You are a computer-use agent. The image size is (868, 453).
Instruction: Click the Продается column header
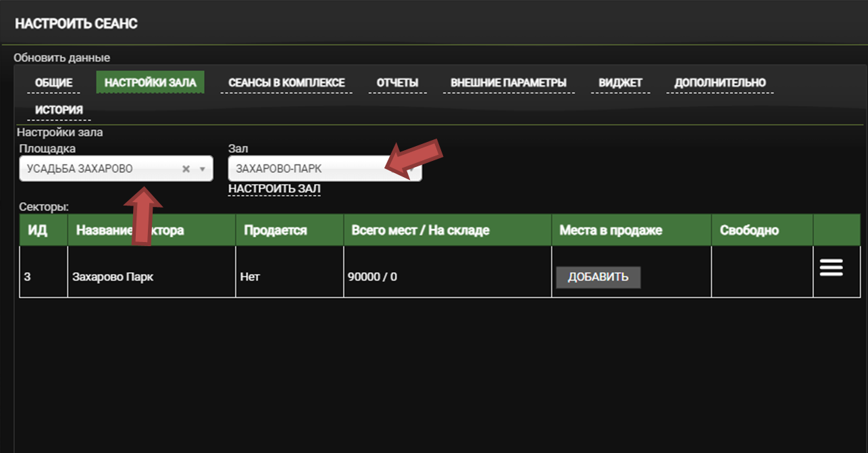pos(275,231)
